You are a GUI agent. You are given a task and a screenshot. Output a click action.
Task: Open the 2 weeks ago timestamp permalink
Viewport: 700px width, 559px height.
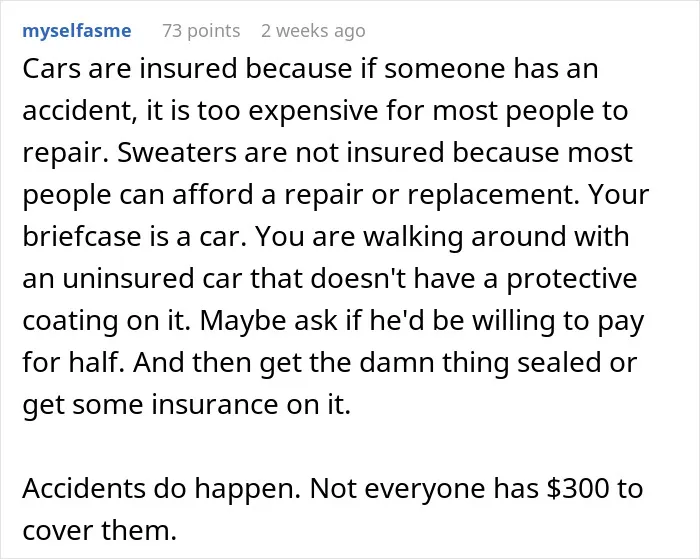313,31
